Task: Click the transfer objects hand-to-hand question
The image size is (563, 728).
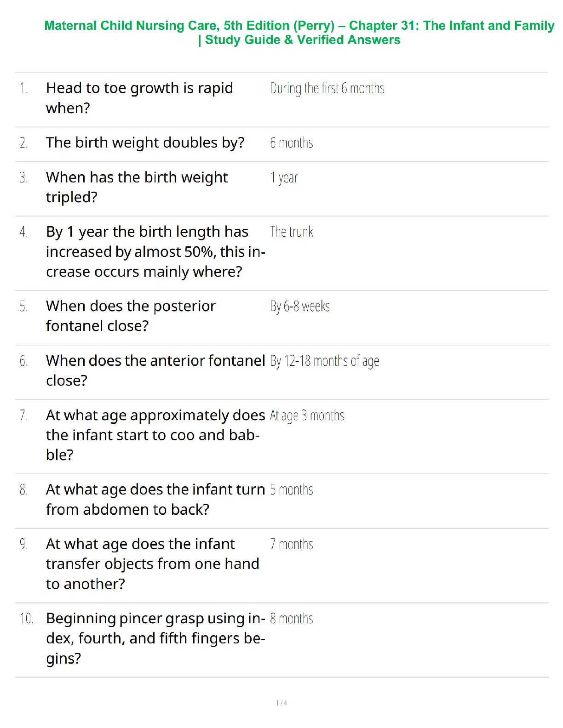Action: (152, 563)
